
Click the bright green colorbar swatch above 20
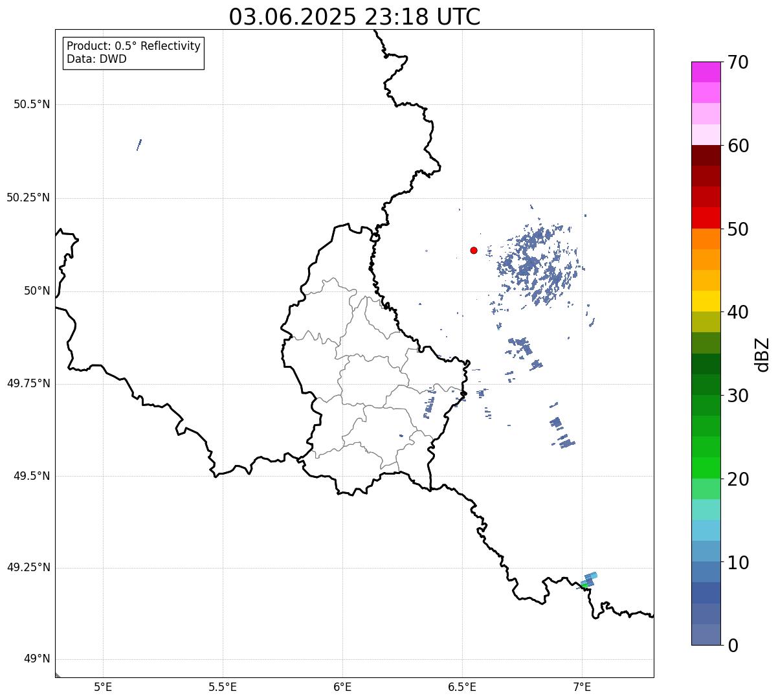(x=706, y=468)
